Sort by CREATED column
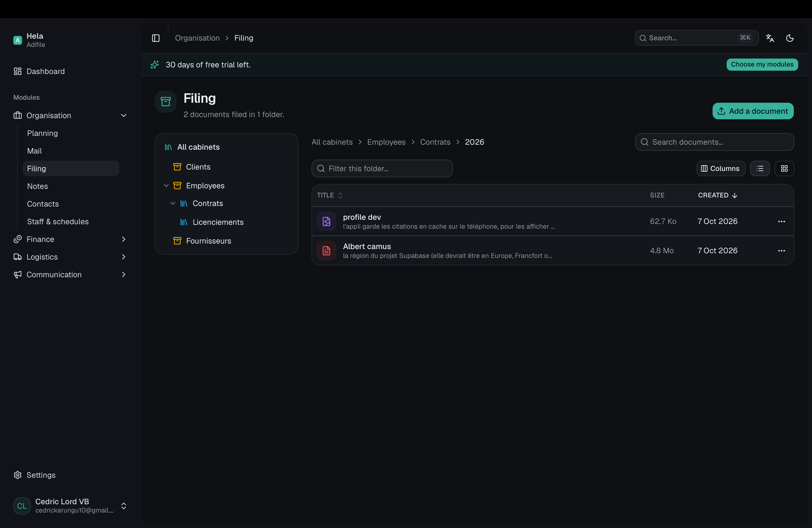The height and width of the screenshot is (528, 812). (x=718, y=195)
